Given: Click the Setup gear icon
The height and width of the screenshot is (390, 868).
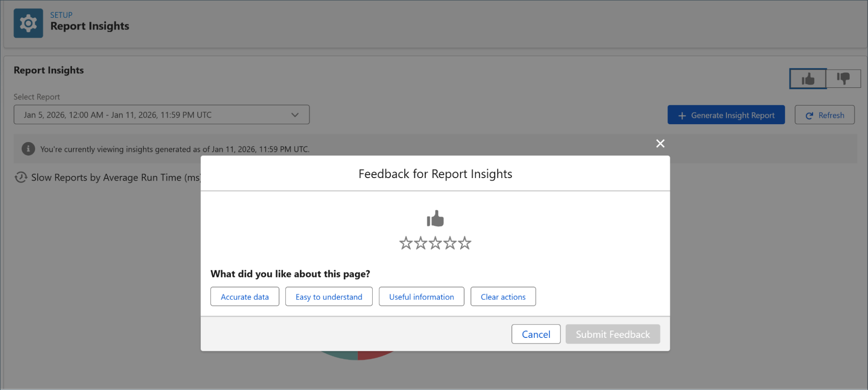Looking at the screenshot, I should pyautogui.click(x=28, y=23).
